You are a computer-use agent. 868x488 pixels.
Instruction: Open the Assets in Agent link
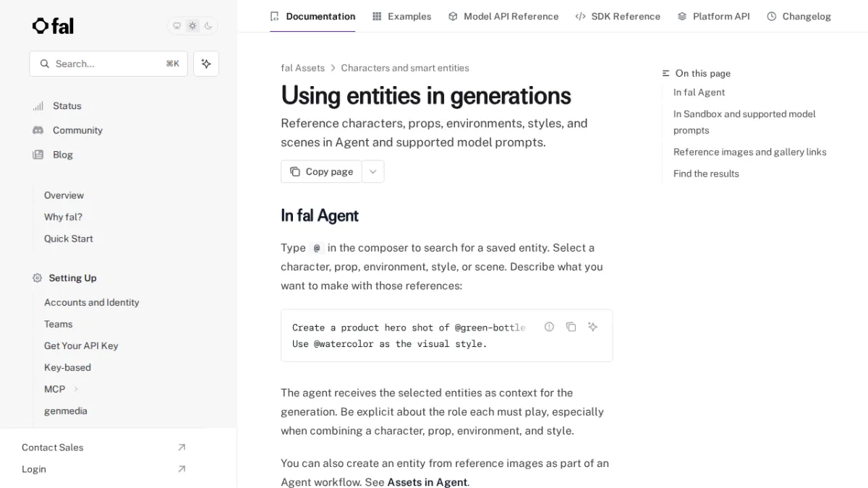point(427,482)
